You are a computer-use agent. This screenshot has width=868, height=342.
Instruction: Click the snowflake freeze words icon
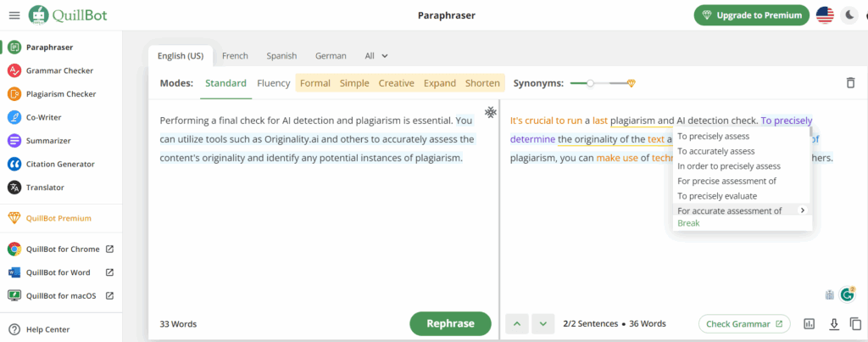(x=490, y=112)
